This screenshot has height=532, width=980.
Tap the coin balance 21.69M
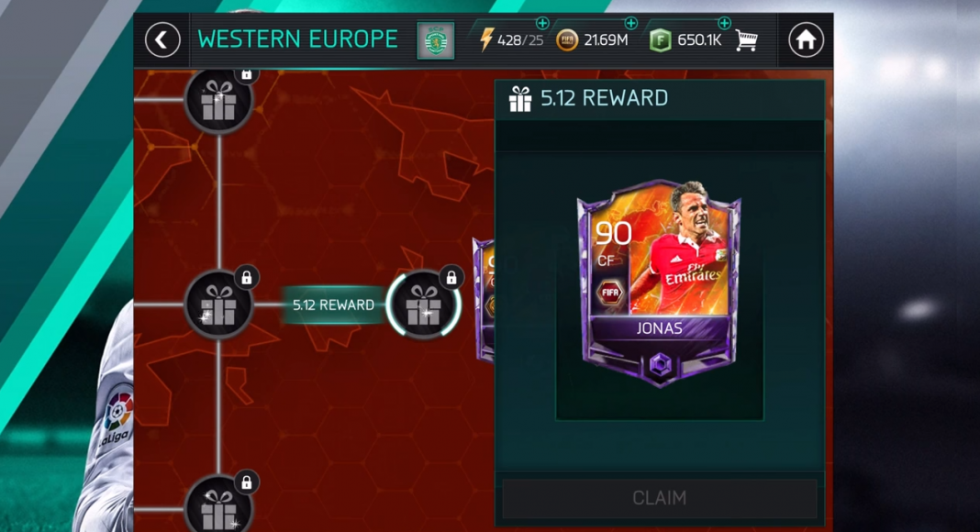pos(606,40)
